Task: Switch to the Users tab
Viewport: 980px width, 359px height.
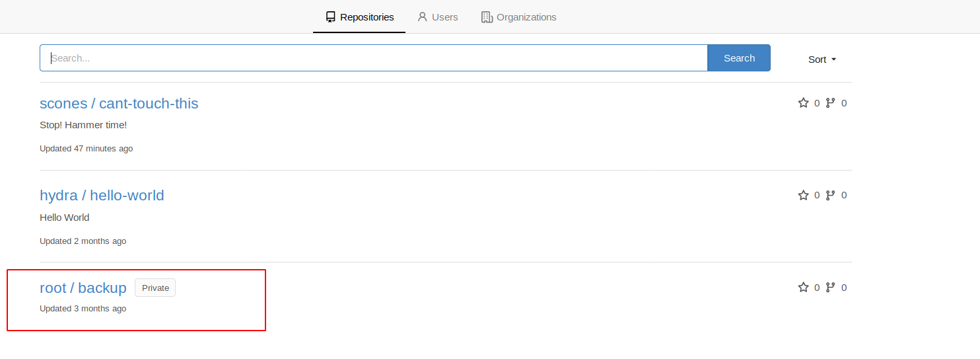Action: (x=437, y=17)
